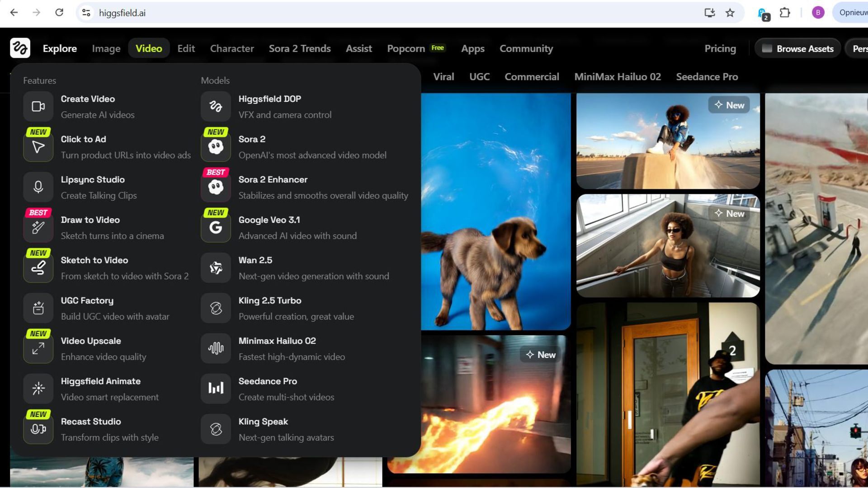Viewport: 868px width, 488px height.
Task: Open the Image menu in navbar
Action: pos(106,48)
